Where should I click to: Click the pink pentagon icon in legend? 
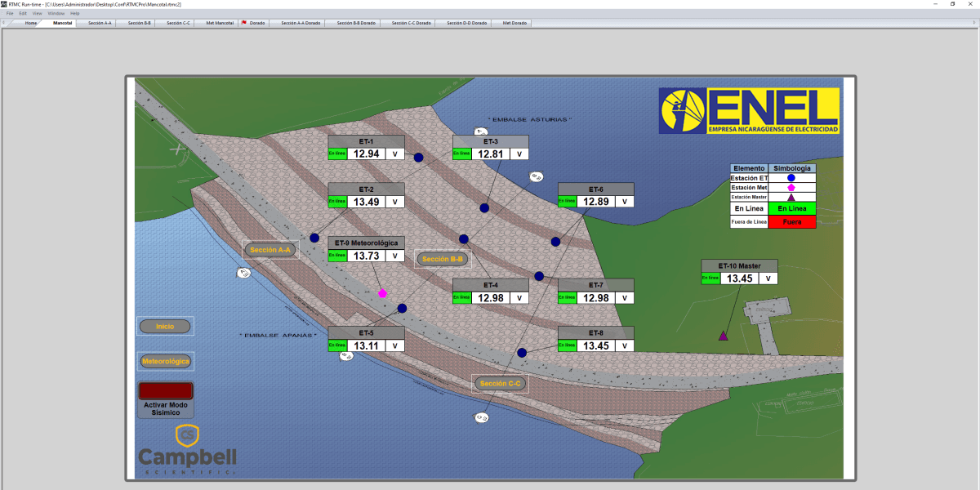click(x=791, y=187)
